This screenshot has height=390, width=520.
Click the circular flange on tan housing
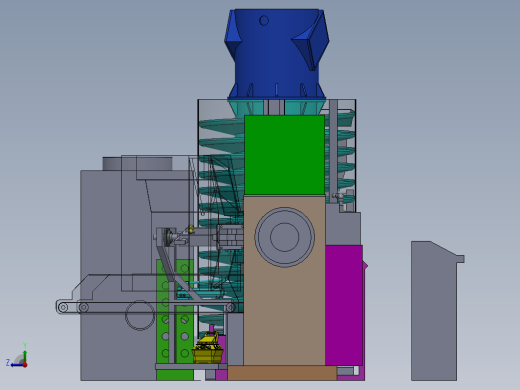(284, 237)
